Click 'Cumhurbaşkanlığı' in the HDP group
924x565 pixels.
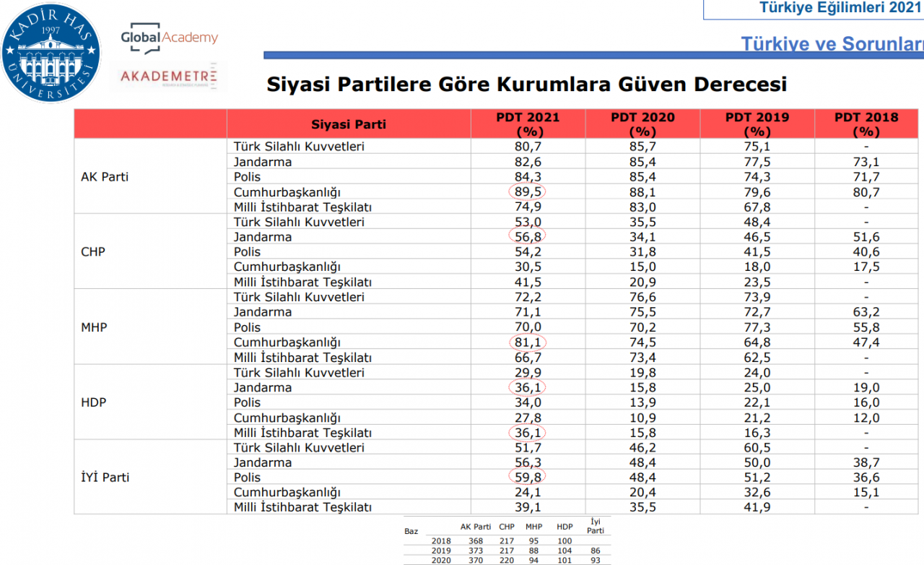tap(287, 418)
